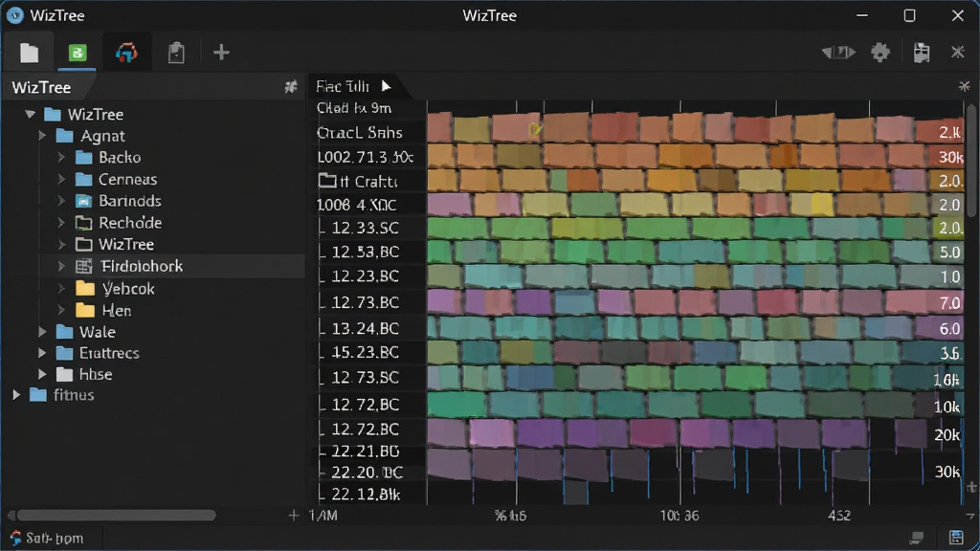Click the red-orange block in top treemap row
This screenshot has width=980, height=551.
tap(613, 127)
